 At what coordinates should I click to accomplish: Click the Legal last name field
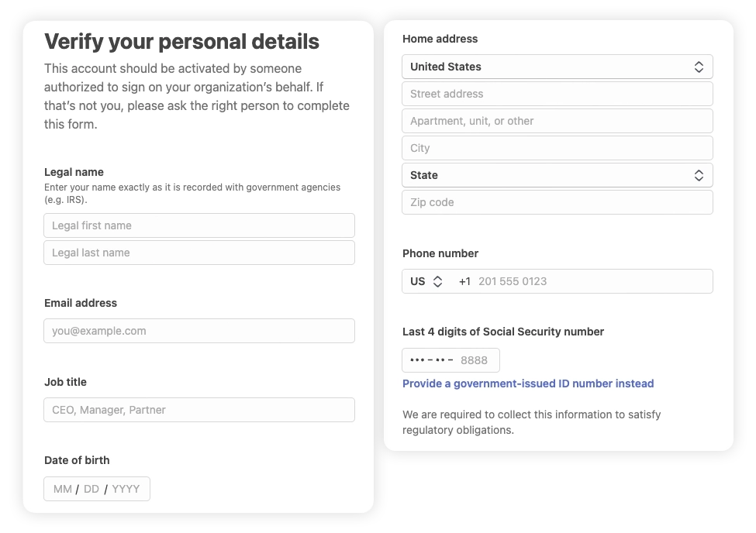click(199, 253)
